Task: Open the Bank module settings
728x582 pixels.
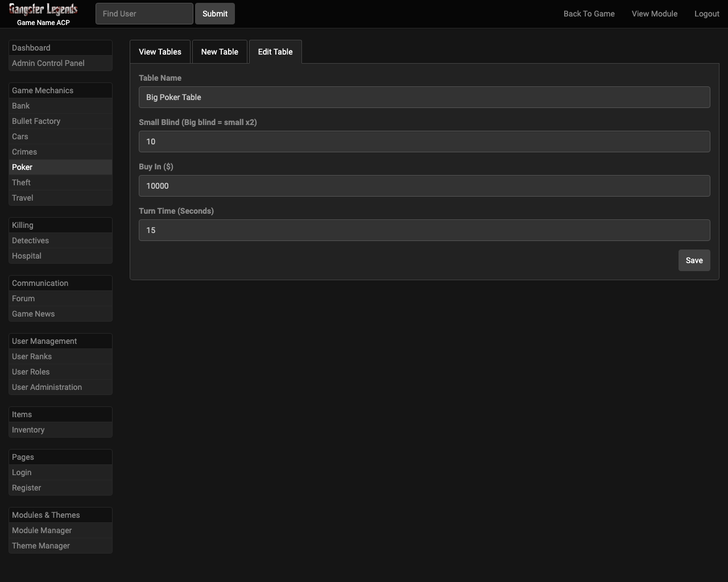Action: (60, 106)
